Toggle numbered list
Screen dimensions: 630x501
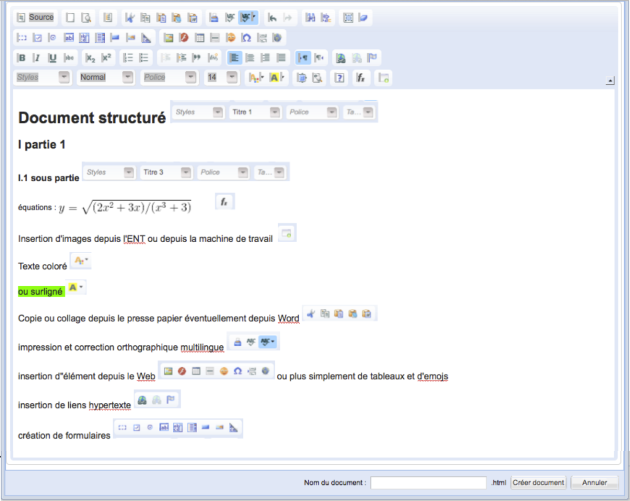click(128, 58)
